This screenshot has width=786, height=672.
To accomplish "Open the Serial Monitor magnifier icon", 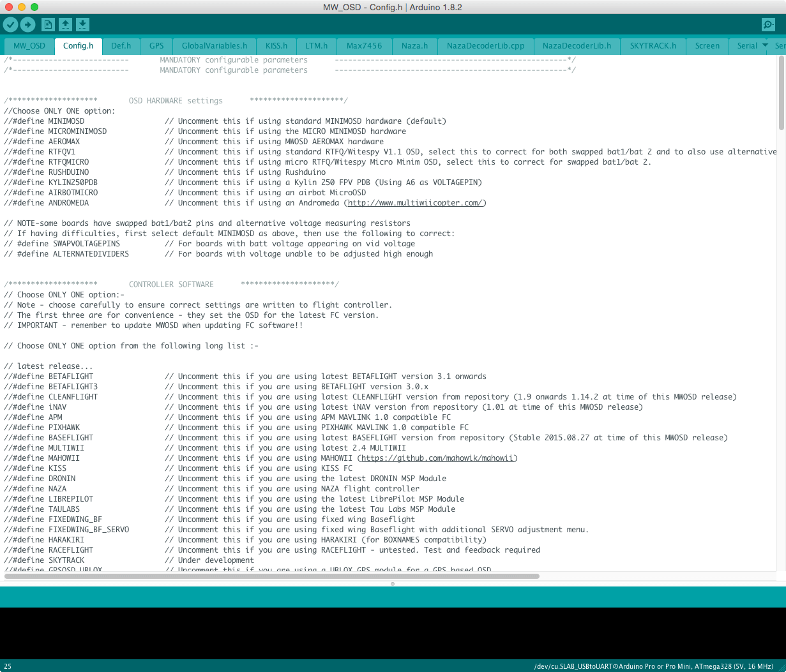I will [x=768, y=25].
